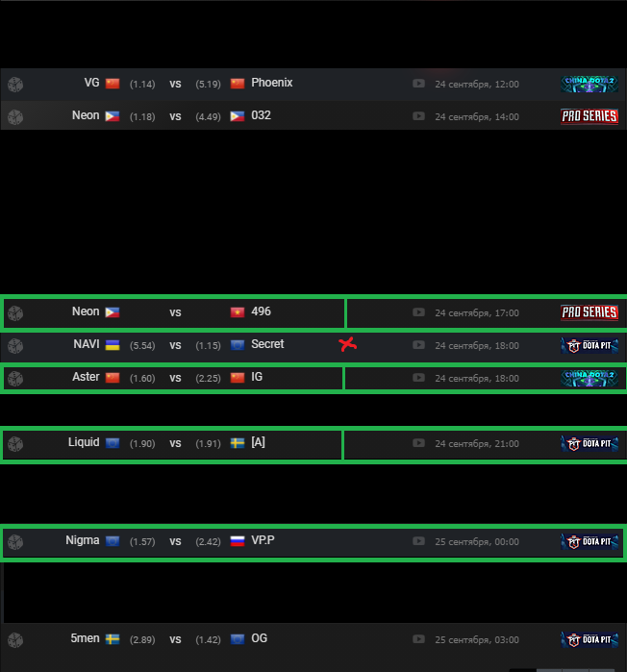
Task: Click Liquid odds (1.90)
Action: (142, 443)
